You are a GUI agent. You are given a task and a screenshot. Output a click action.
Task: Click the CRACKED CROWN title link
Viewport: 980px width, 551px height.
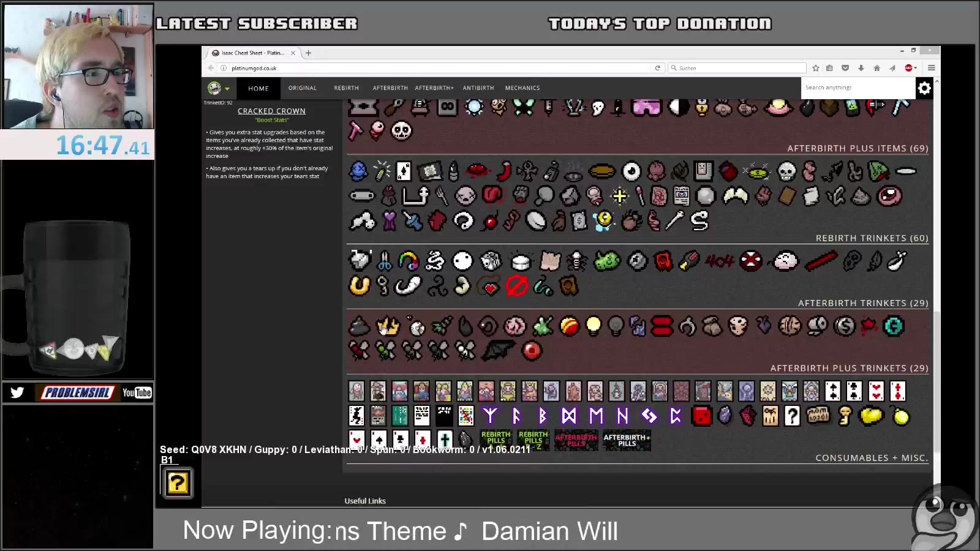pos(271,111)
